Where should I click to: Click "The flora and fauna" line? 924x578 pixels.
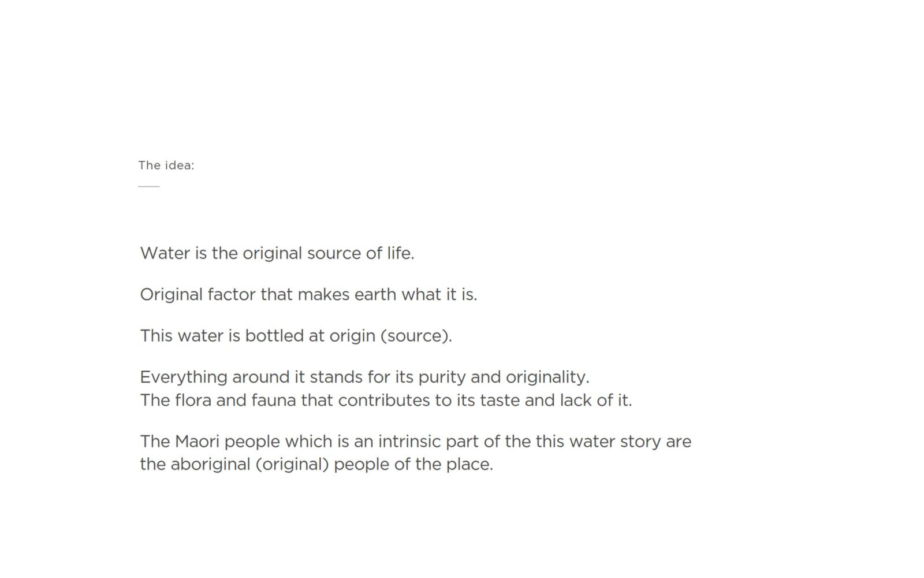click(x=386, y=400)
